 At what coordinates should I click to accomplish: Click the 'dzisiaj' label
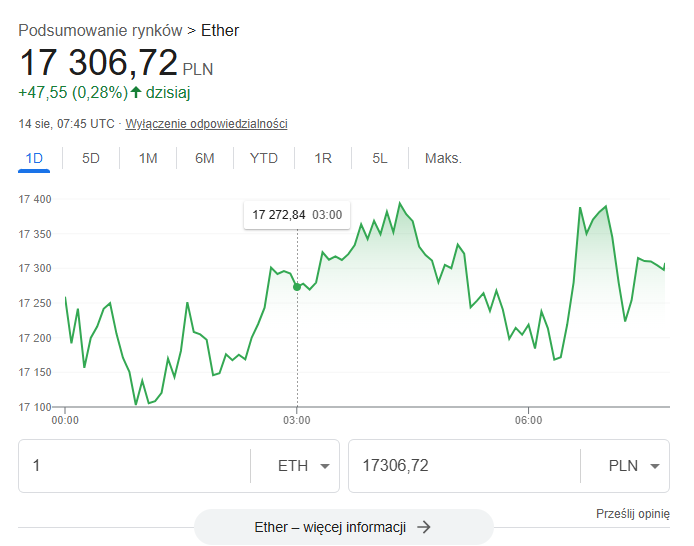pyautogui.click(x=168, y=92)
